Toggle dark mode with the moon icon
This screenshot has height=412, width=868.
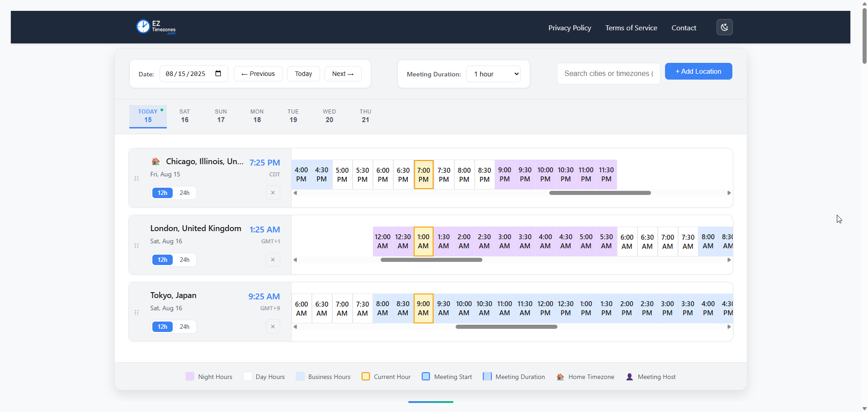pos(724,27)
